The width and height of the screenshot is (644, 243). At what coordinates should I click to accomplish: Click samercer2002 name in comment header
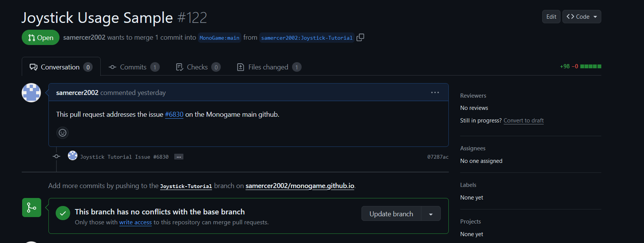[x=77, y=93]
